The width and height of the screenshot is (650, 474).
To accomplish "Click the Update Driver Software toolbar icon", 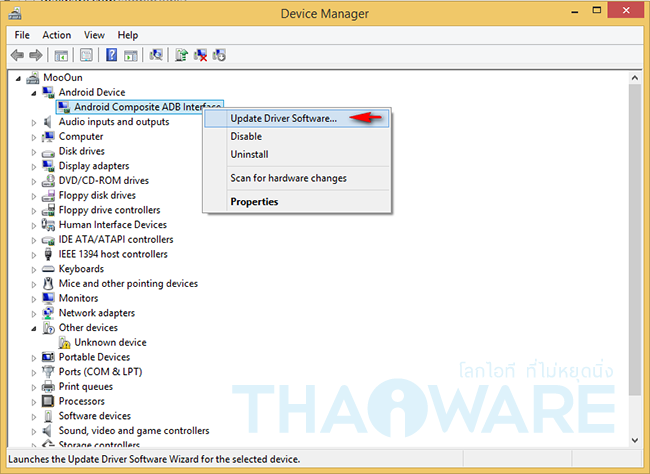I will point(181,55).
